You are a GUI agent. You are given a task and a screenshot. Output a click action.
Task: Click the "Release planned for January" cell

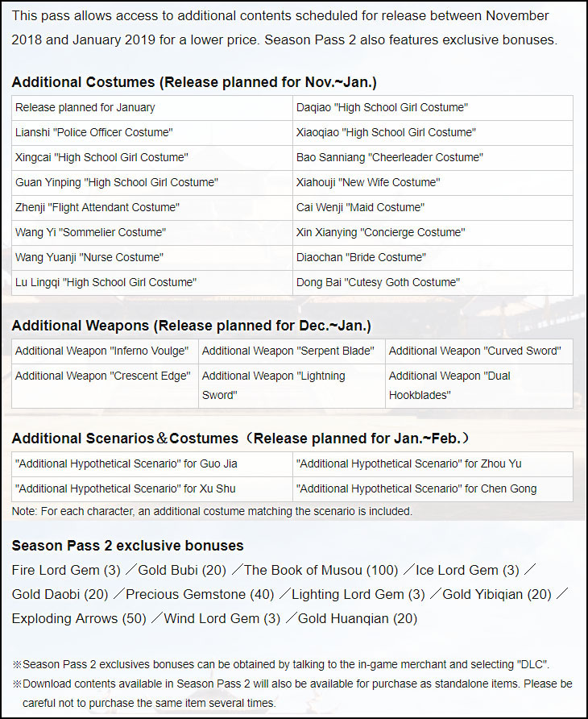click(x=85, y=107)
